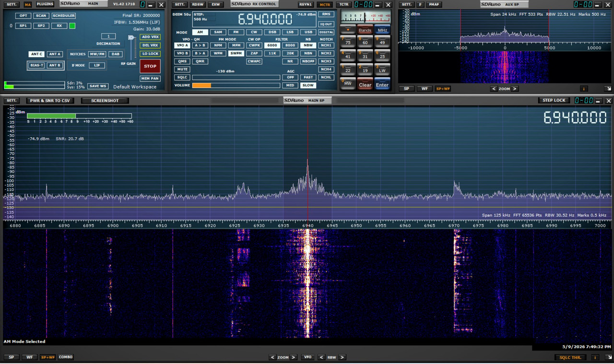This screenshot has height=364, width=614.
Task: Click the green RX indicator square
Action: coord(72,25)
